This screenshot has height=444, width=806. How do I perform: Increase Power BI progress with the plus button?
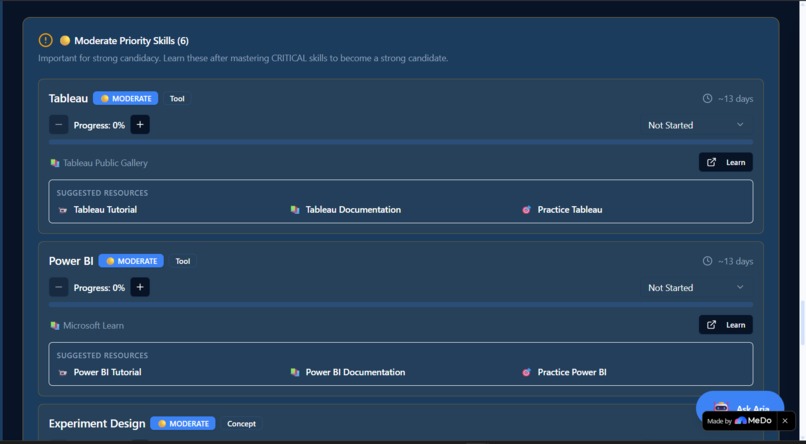140,287
